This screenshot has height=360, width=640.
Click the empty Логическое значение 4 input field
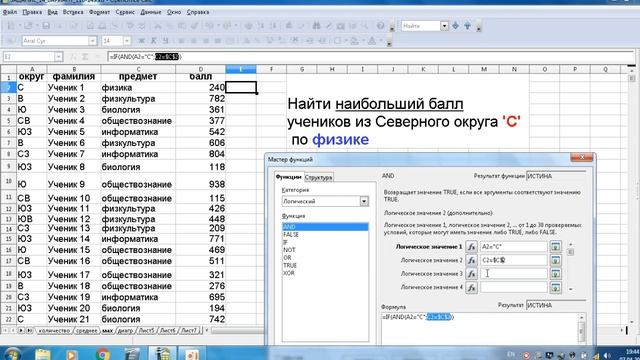[x=513, y=287]
